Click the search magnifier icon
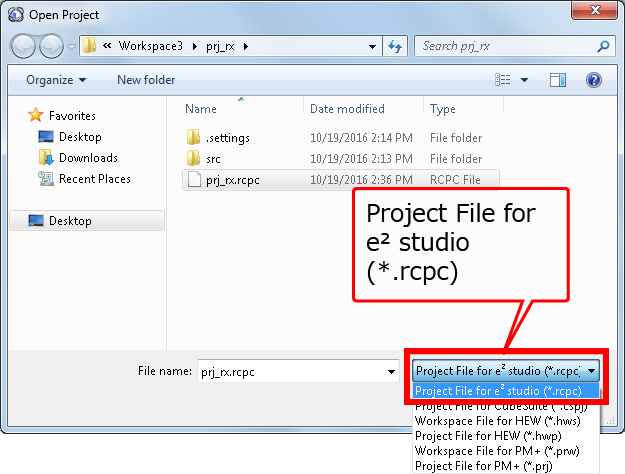This screenshot has height=474, width=625. pos(603,46)
